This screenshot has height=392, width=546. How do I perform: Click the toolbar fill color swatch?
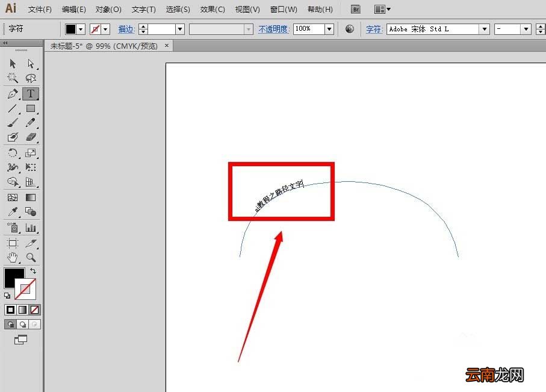coord(70,30)
